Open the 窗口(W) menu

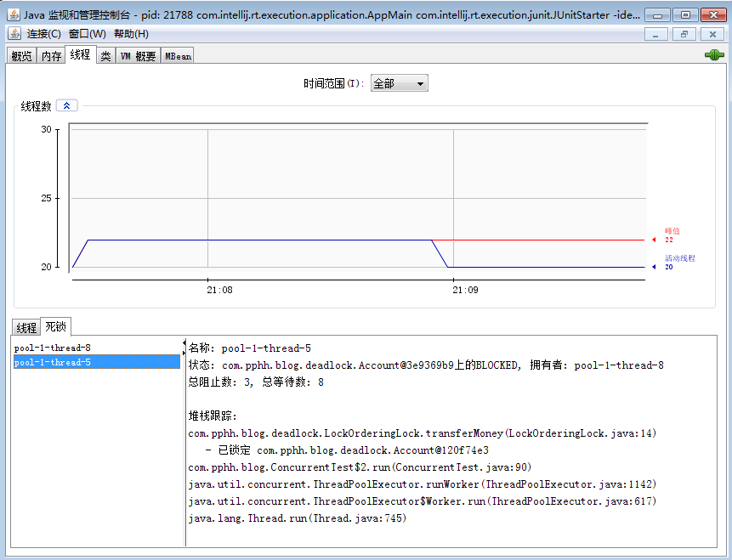tap(88, 34)
